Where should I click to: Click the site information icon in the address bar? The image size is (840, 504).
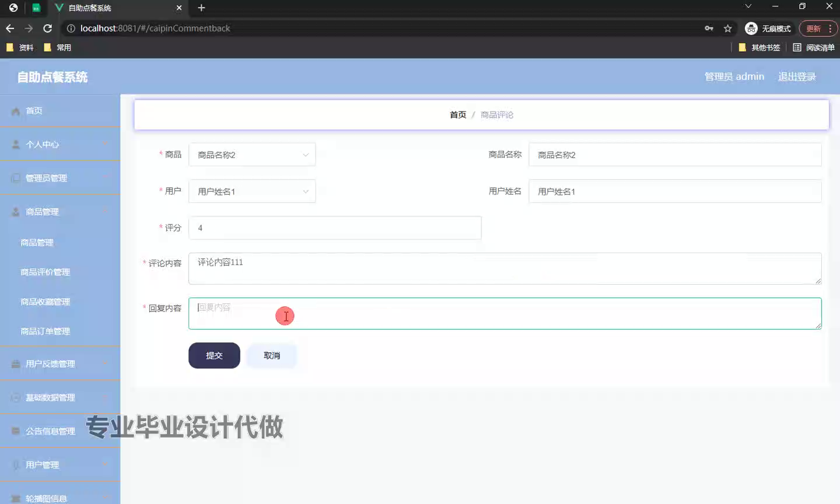71,28
